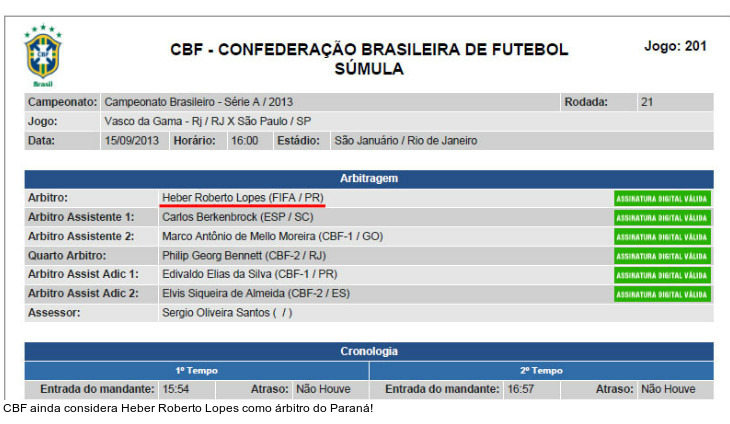Click the stadium São Januário / Rio de Janeiro
This screenshot has height=424, width=730.
[x=405, y=141]
